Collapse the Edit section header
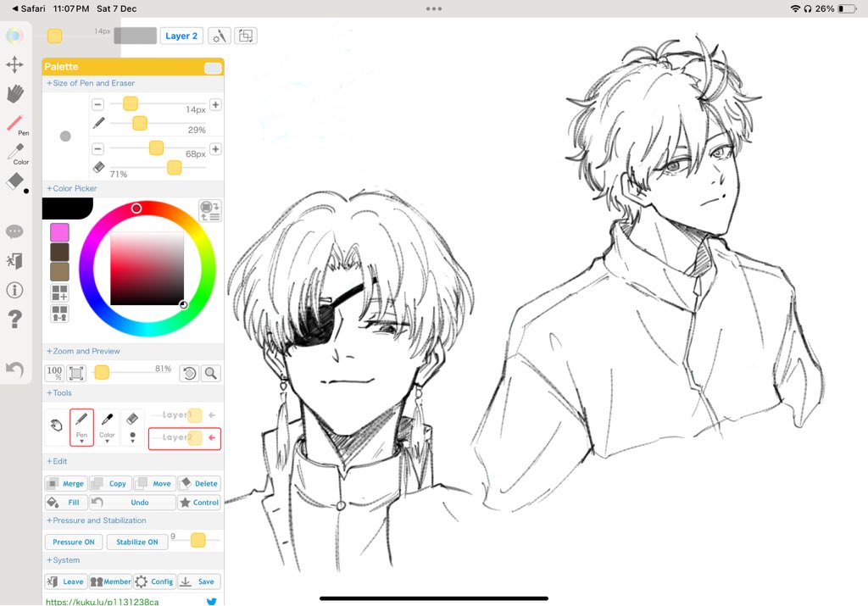This screenshot has height=606, width=868. (x=57, y=461)
